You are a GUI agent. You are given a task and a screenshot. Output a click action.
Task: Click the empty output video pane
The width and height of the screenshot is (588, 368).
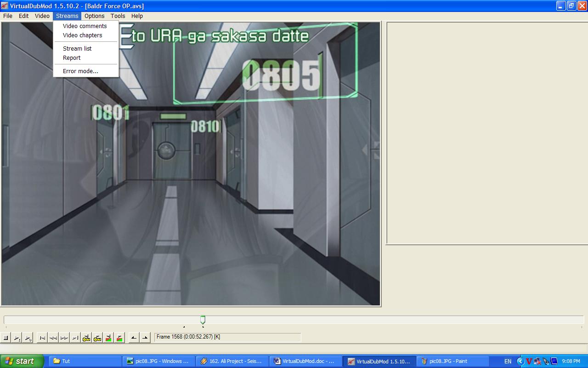coord(487,133)
